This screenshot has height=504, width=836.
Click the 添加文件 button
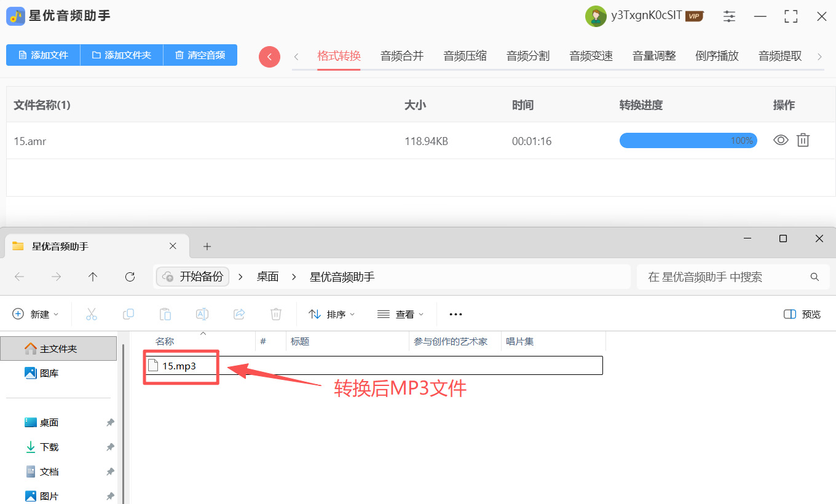tap(43, 55)
